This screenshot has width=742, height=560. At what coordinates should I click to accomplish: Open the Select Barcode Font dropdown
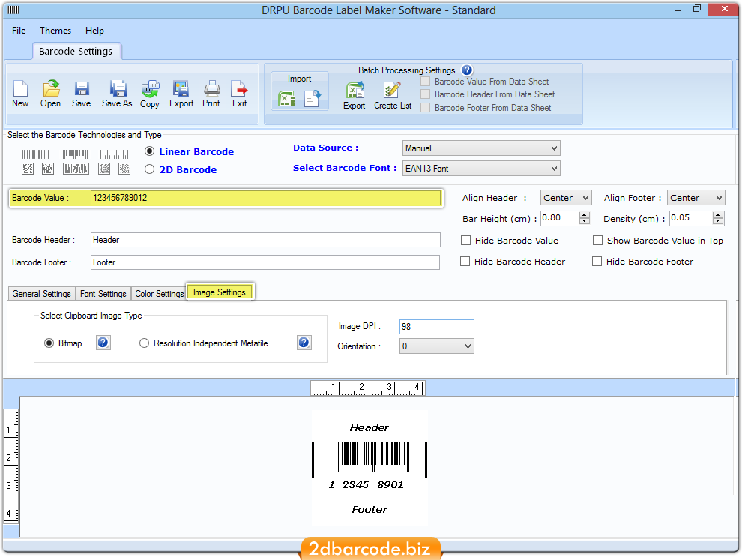pos(481,169)
